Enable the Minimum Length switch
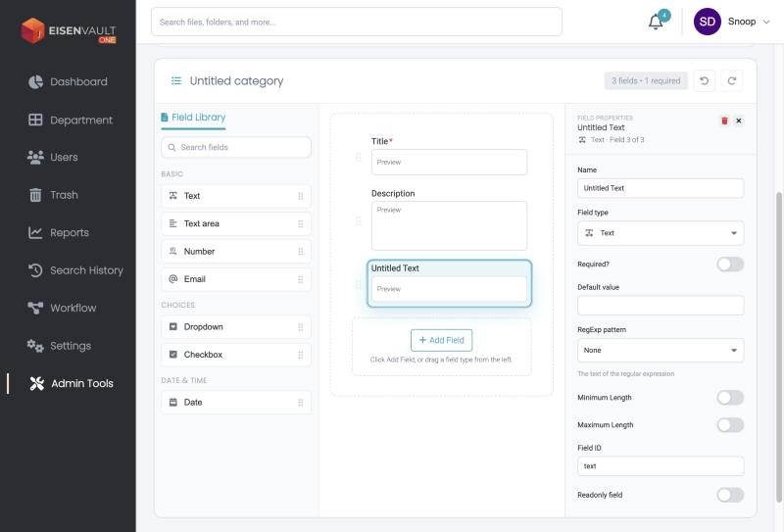Image resolution: width=784 pixels, height=532 pixels. pos(730,398)
